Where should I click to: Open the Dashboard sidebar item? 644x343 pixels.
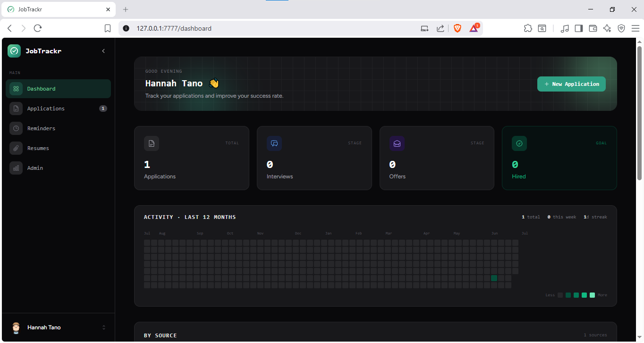(x=58, y=89)
